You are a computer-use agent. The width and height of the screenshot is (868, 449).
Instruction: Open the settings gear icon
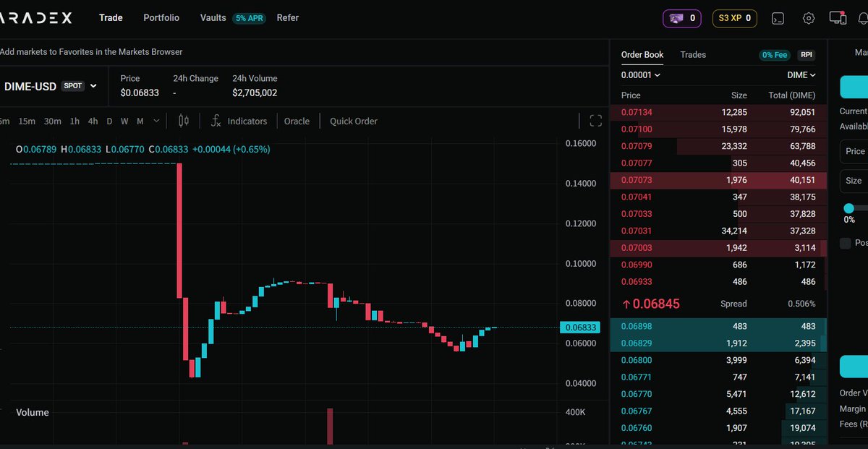tap(809, 18)
